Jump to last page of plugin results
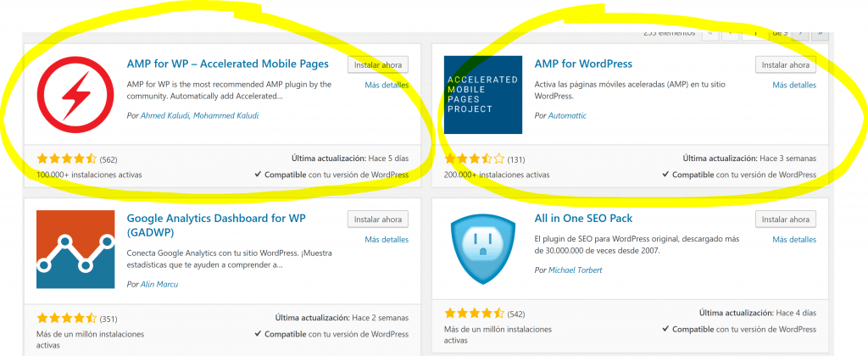Image resolution: width=868 pixels, height=356 pixels. tap(820, 34)
